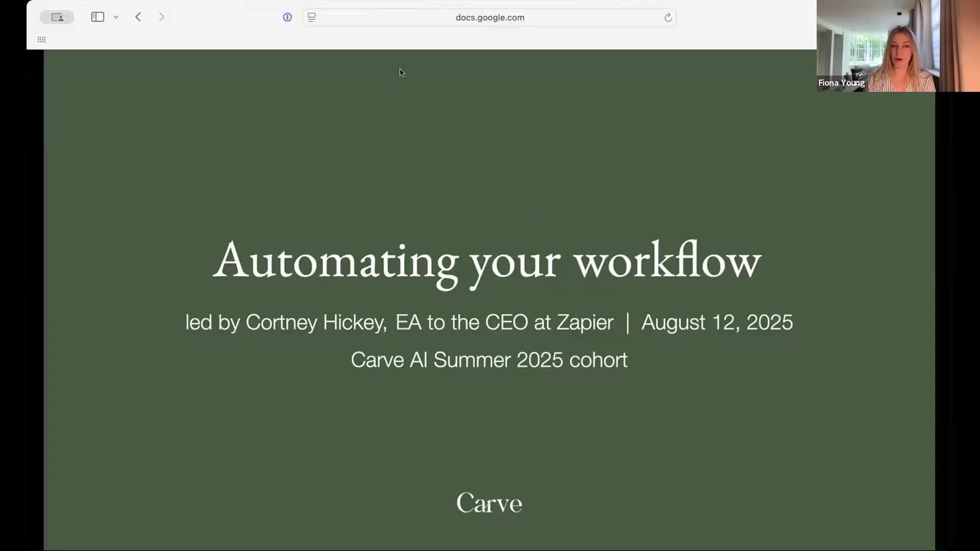Open the page menu icon in address bar
The height and width of the screenshot is (551, 980).
(x=312, y=17)
